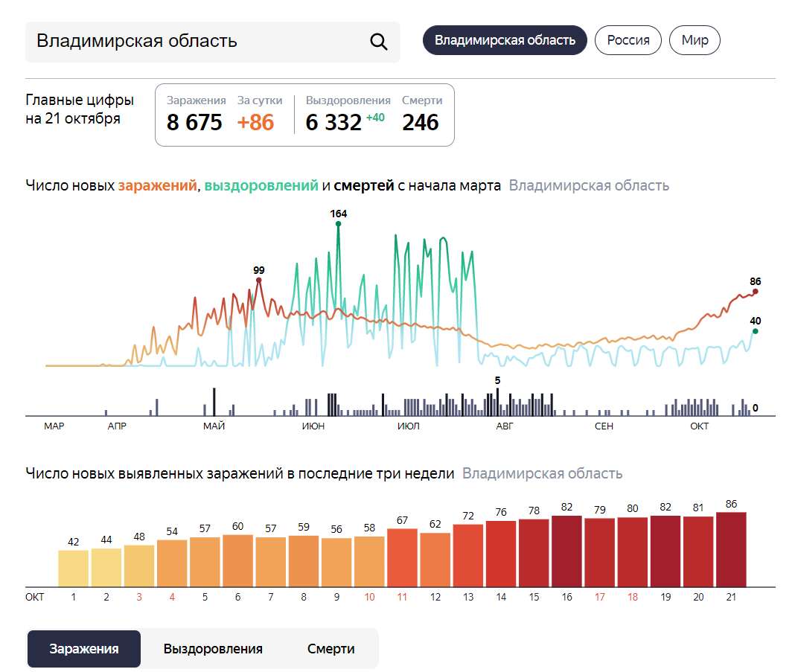
Task: Switch to the Смерти tab
Action: click(331, 649)
